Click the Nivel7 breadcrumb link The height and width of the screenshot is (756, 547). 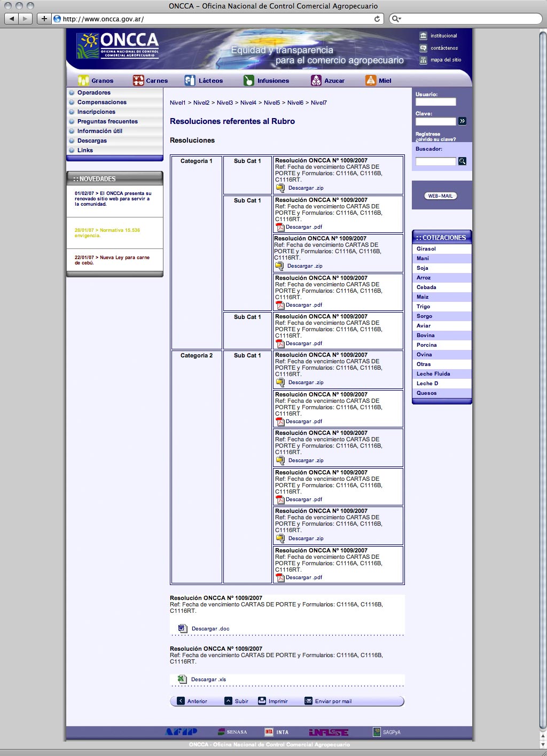(x=319, y=103)
